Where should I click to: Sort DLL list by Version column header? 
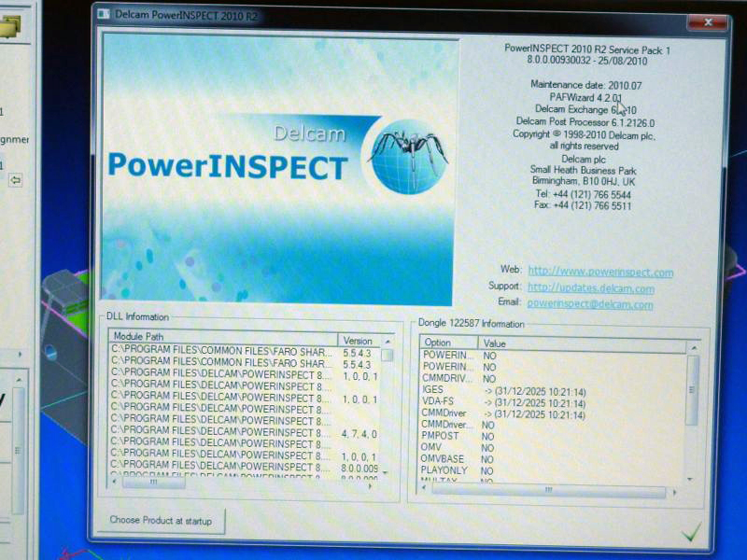(359, 341)
